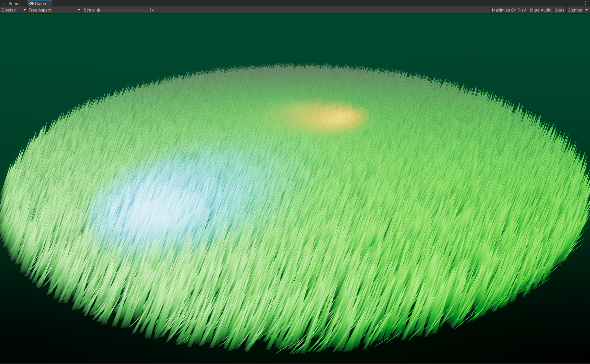Switch to the Scene tab

12,3
